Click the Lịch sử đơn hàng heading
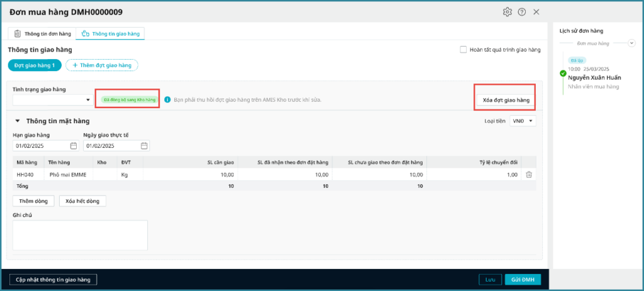Viewport: 644px width, 291px height. click(581, 30)
